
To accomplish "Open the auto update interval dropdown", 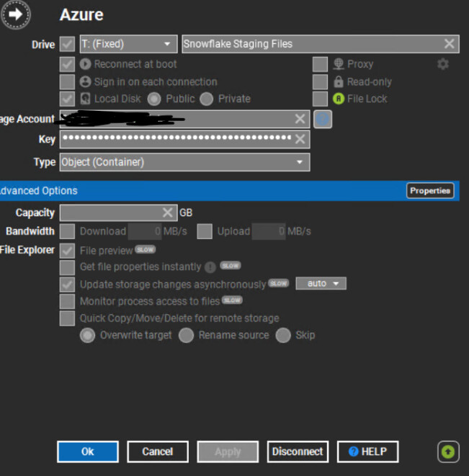I will click(321, 283).
